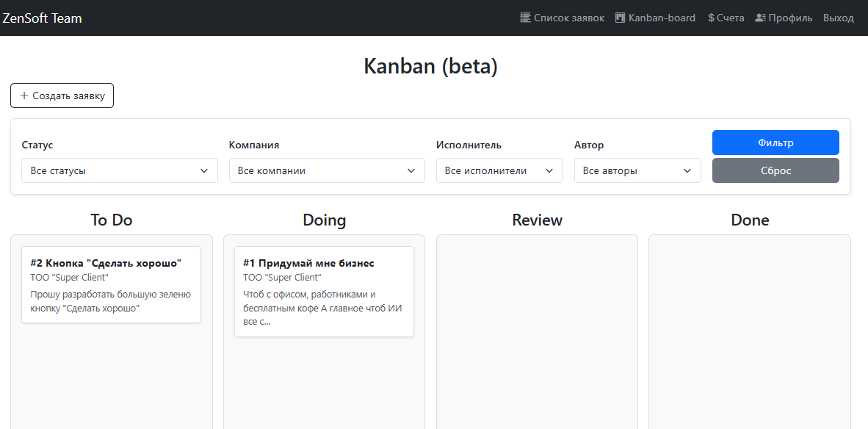Screen dimensions: 868x429
Task: Navigate to "Список заявок"
Action: point(568,17)
